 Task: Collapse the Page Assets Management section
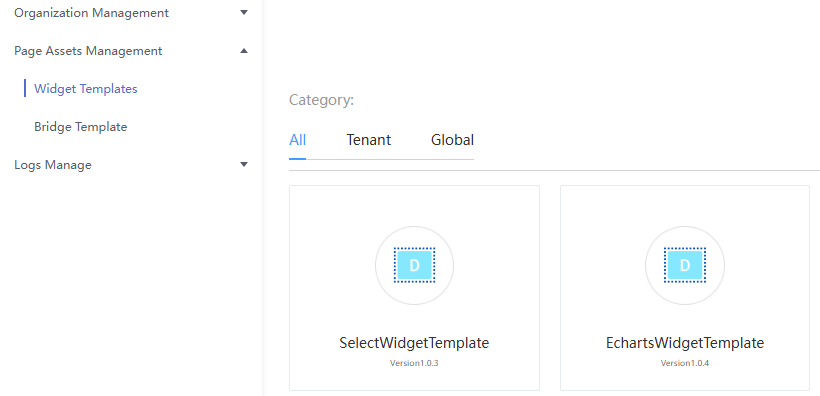[x=131, y=51]
